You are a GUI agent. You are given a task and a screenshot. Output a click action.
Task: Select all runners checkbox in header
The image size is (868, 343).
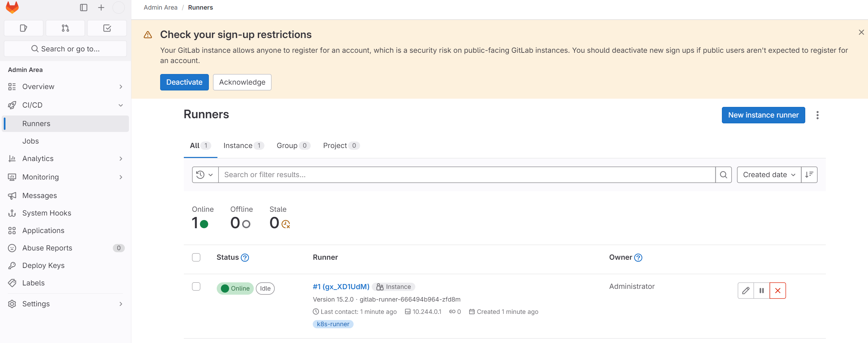point(196,257)
